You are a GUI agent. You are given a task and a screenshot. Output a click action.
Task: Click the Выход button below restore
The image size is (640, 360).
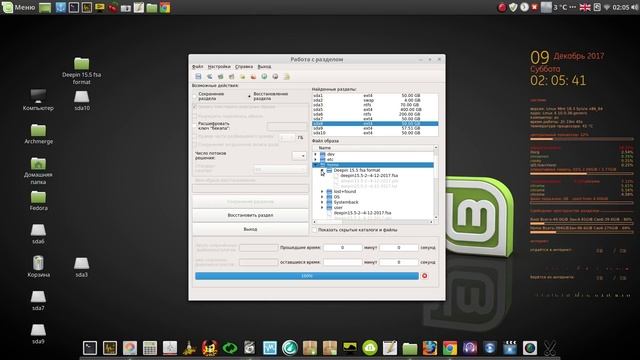[250, 229]
